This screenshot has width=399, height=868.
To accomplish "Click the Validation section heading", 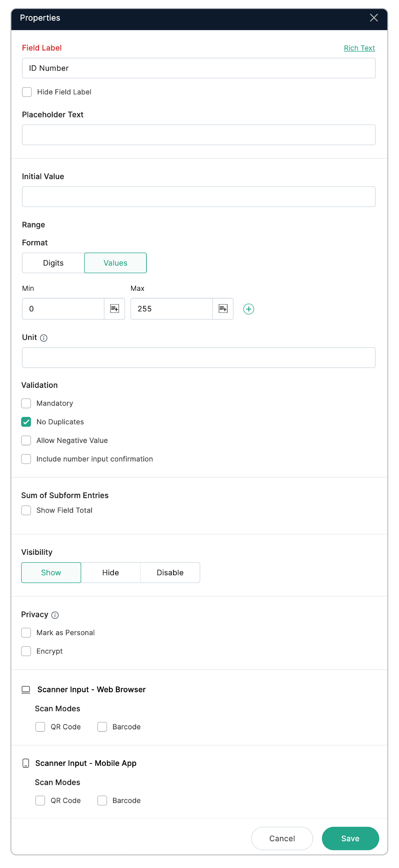I will pyautogui.click(x=39, y=385).
